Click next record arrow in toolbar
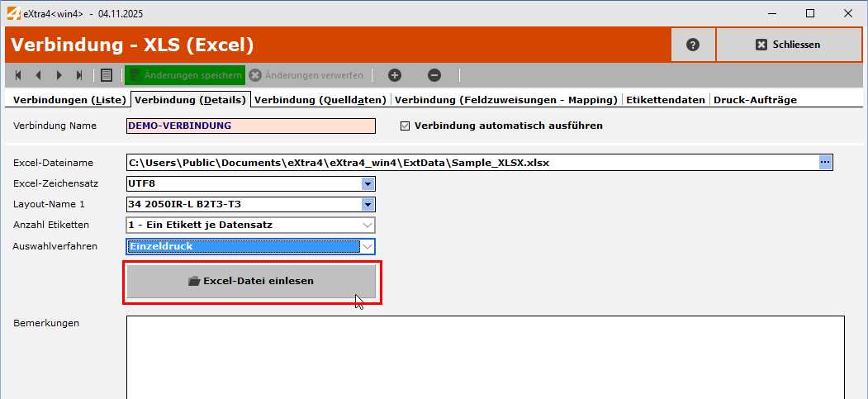Screen dimensions: 868x399 coord(59,75)
